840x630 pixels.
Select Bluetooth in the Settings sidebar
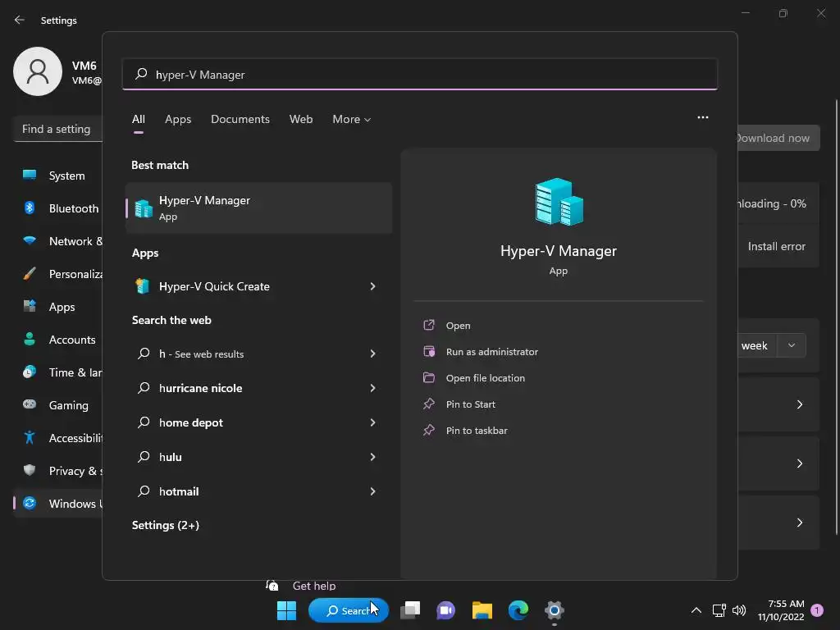click(58, 208)
